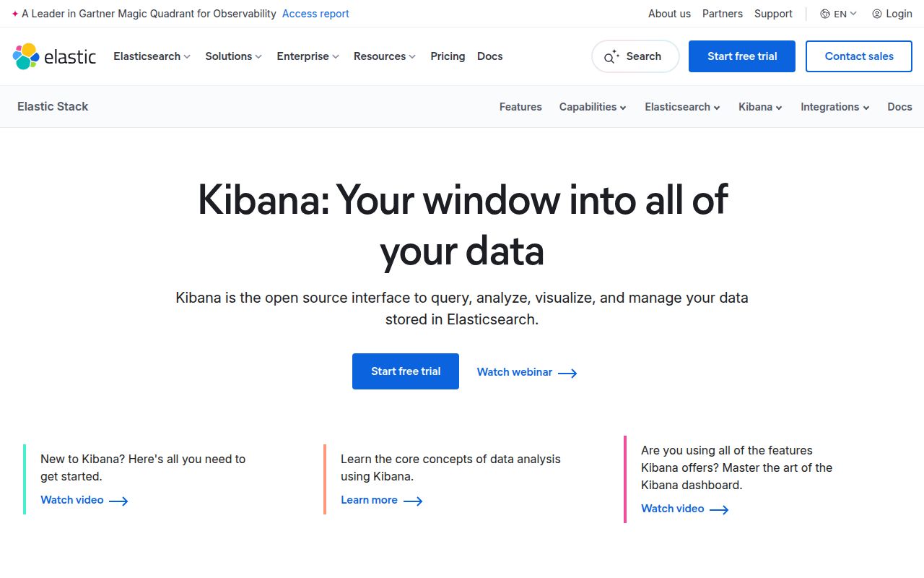Viewport: 924px width, 578px height.
Task: Expand the Integrations submenu
Action: [x=834, y=107]
